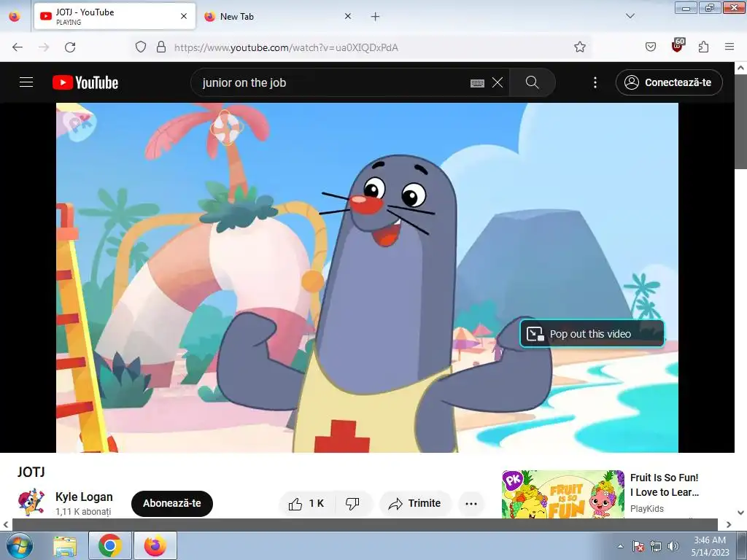Open a new tab with plus button

click(376, 17)
